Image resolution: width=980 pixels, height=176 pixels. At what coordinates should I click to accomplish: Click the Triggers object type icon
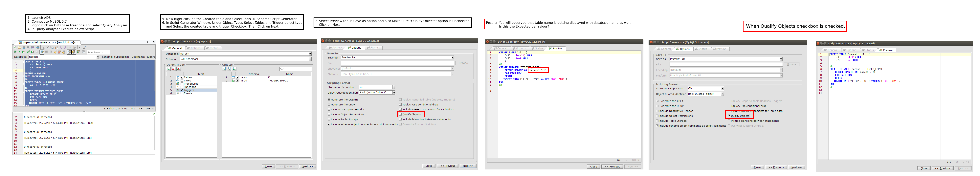pos(178,90)
